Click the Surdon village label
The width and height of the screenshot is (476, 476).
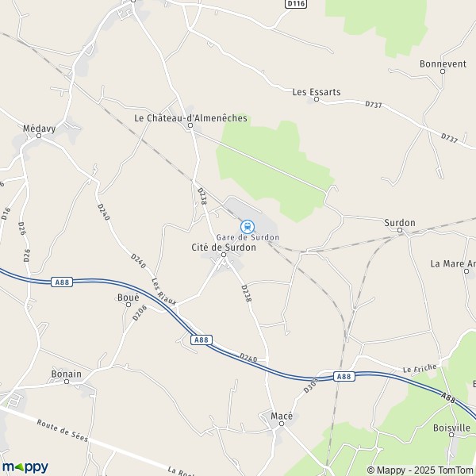[x=400, y=222]
